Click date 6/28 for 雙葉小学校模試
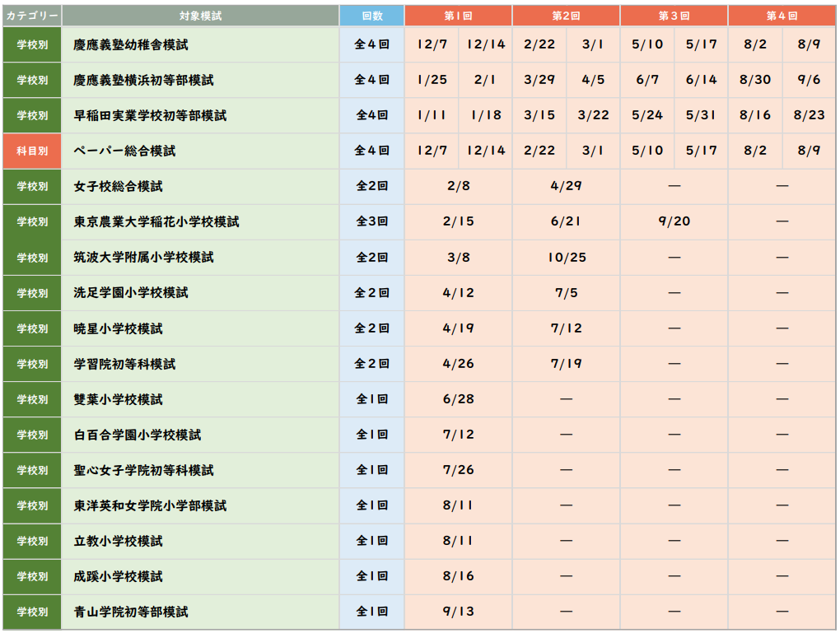The image size is (840, 633). click(x=459, y=399)
